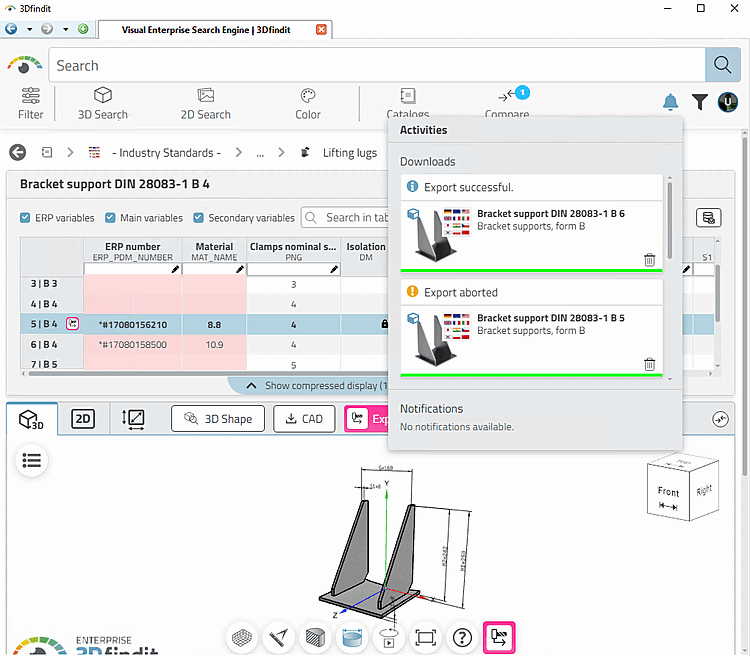Switch to the 3D view tab
The image size is (750, 656).
coord(32,419)
